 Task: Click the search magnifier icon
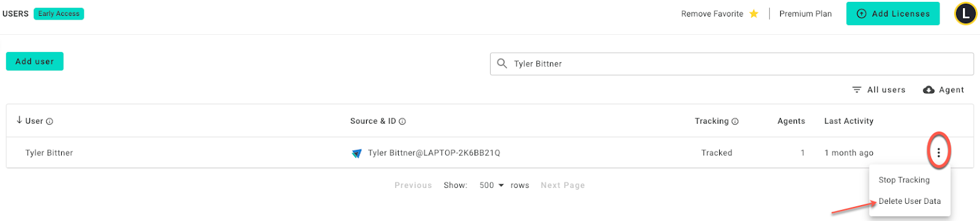tap(502, 64)
